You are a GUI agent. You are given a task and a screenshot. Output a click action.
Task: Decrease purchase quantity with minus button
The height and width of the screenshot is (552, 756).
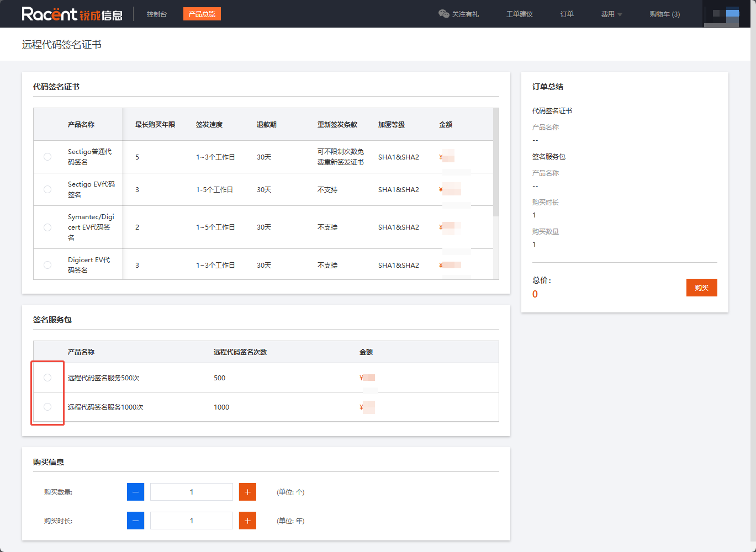pos(135,492)
